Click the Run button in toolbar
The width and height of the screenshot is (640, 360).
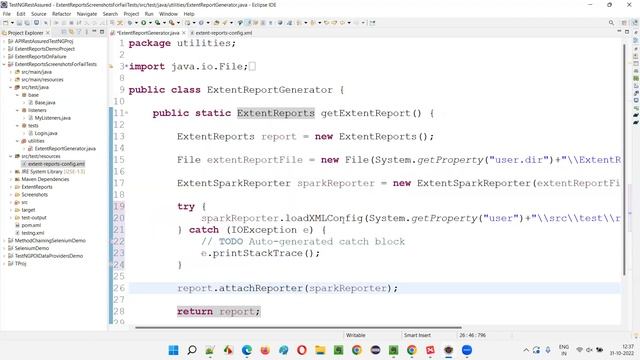tap(144, 23)
